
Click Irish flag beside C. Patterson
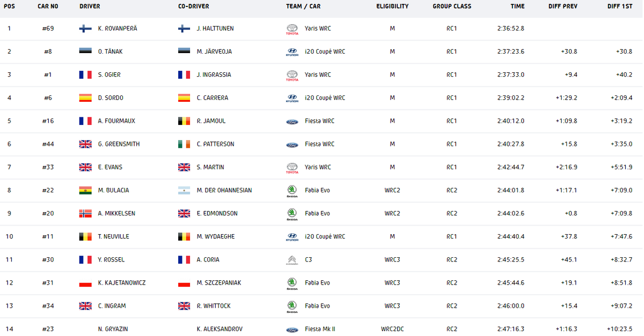184,144
